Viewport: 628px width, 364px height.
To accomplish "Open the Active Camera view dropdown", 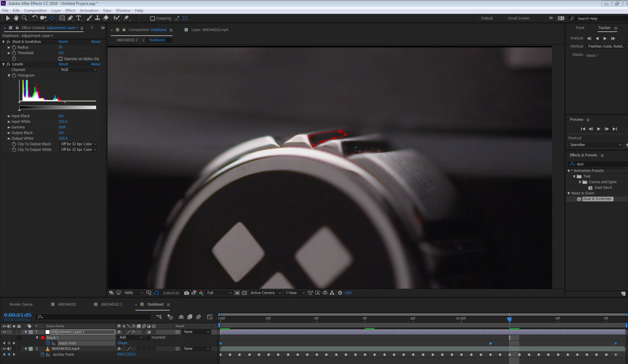I will coord(266,293).
